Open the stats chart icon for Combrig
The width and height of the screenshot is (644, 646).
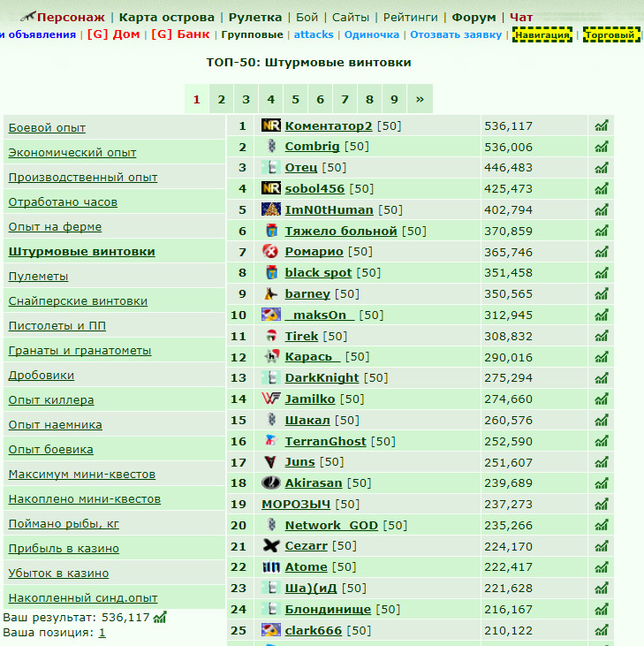(602, 147)
